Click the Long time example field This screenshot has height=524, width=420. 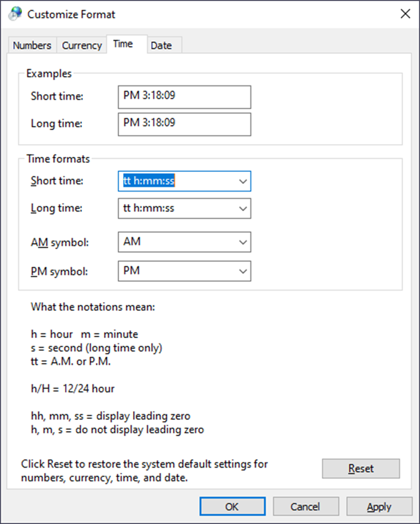click(x=184, y=124)
